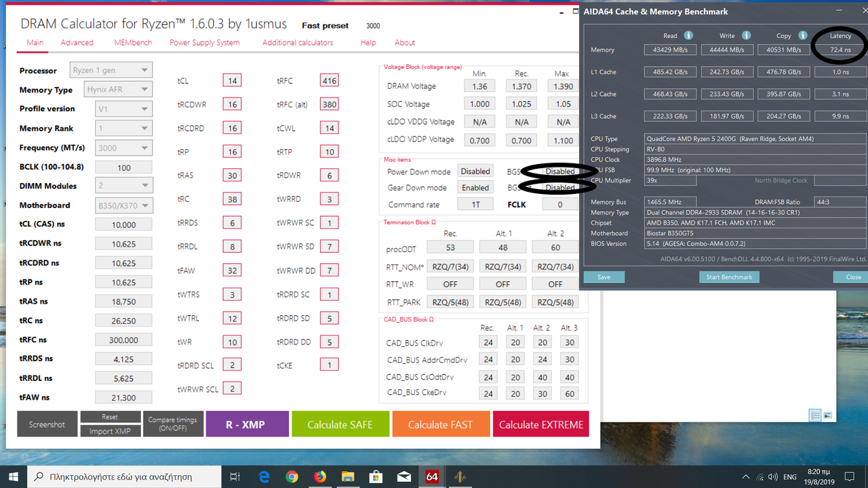Open Firefox from the taskbar
The height and width of the screenshot is (488, 868).
319,476
